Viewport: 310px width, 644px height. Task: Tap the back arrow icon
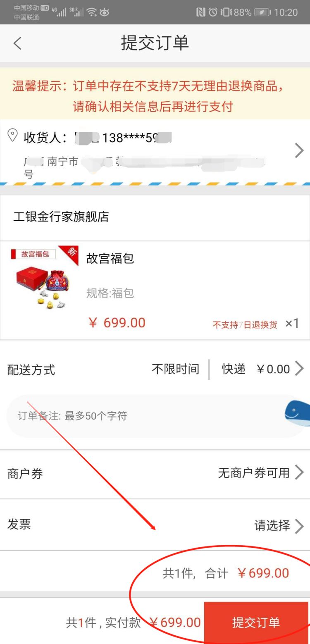(x=17, y=43)
